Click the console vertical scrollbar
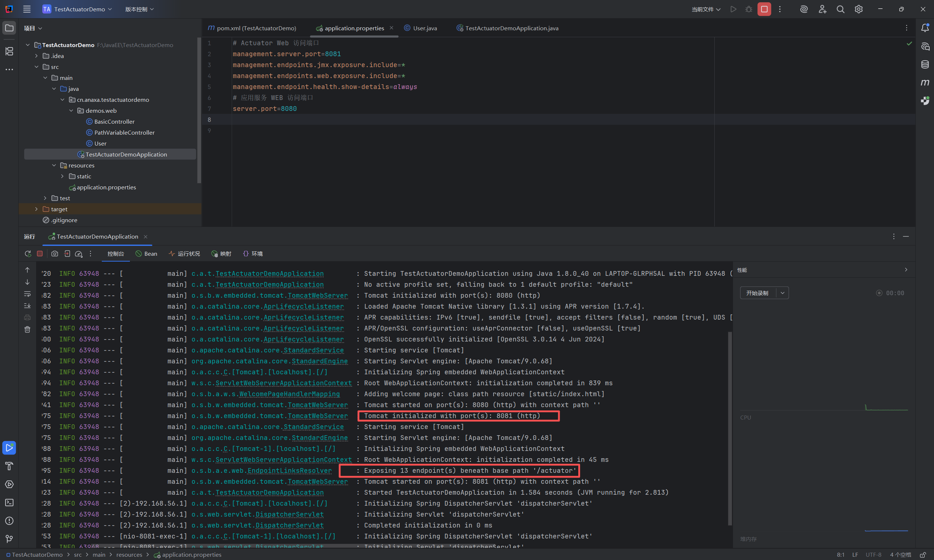 pyautogui.click(x=730, y=426)
